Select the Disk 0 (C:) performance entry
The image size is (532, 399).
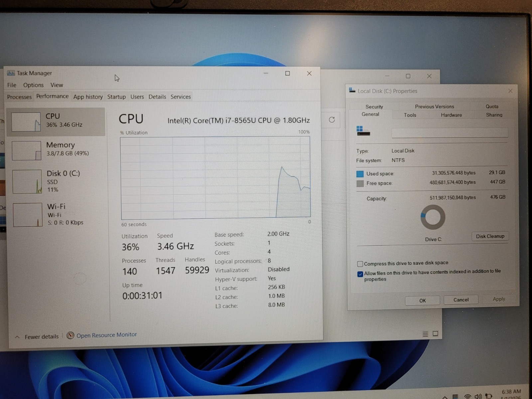57,181
